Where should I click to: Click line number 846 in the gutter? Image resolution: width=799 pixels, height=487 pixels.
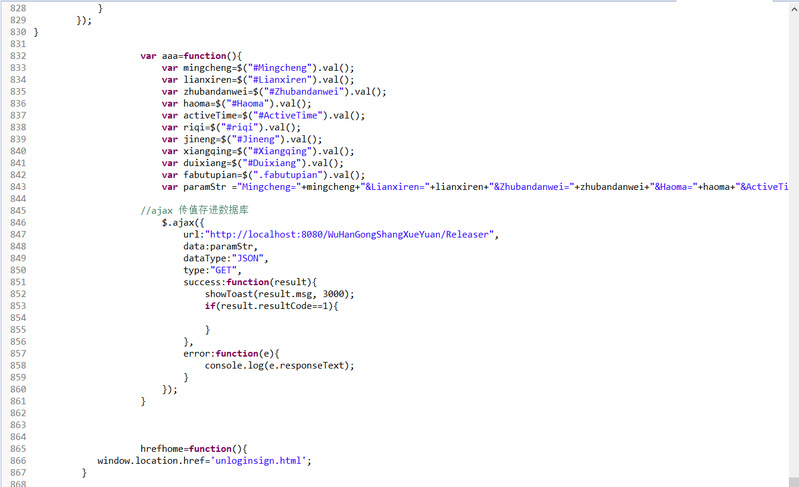coord(18,223)
